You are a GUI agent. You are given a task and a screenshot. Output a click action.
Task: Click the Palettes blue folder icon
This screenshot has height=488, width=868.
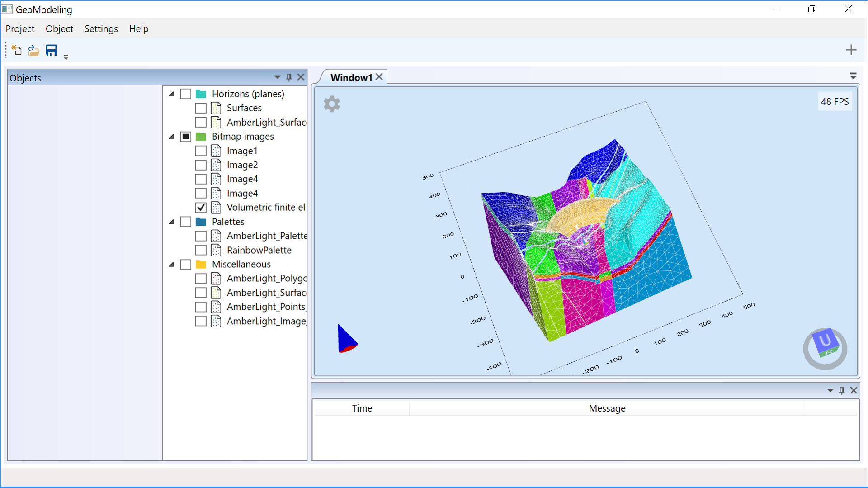coord(201,222)
